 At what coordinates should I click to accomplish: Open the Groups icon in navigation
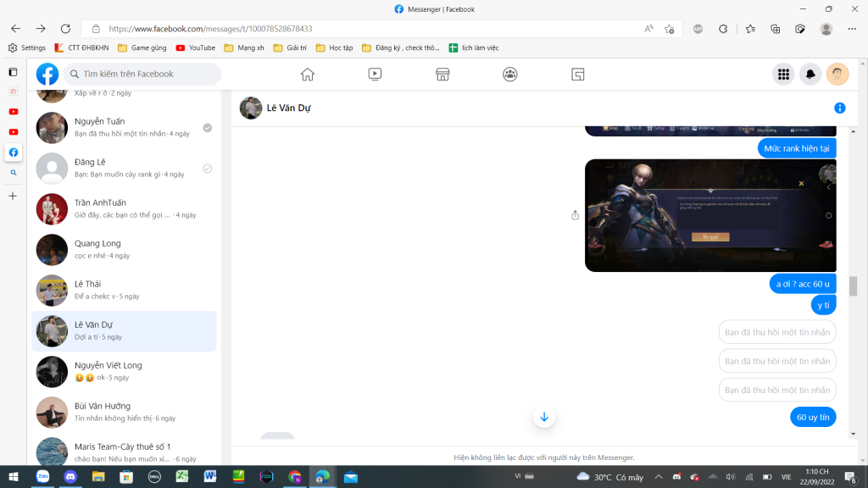(x=510, y=75)
